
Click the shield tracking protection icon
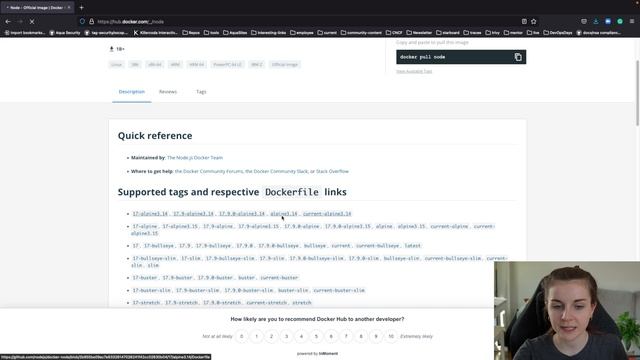point(82,21)
